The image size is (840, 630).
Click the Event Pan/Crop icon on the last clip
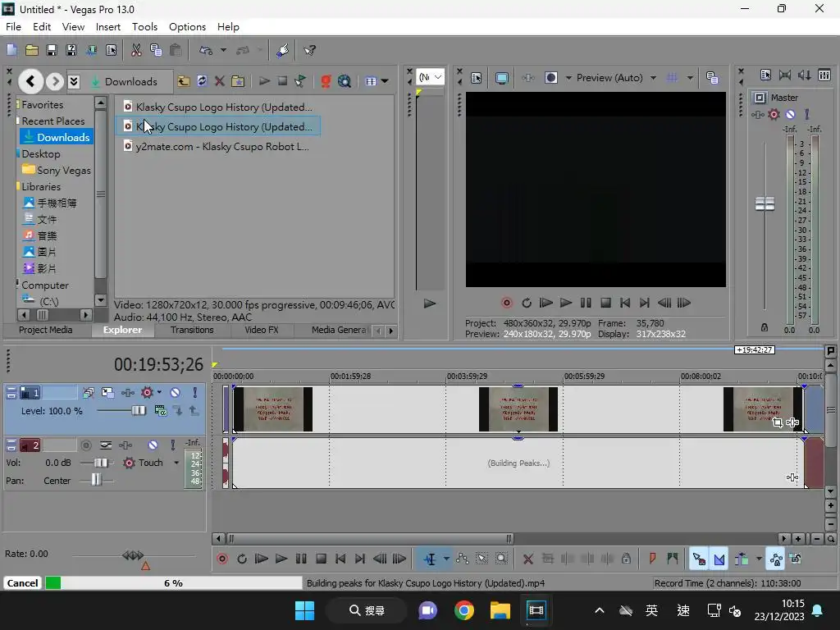click(x=778, y=422)
